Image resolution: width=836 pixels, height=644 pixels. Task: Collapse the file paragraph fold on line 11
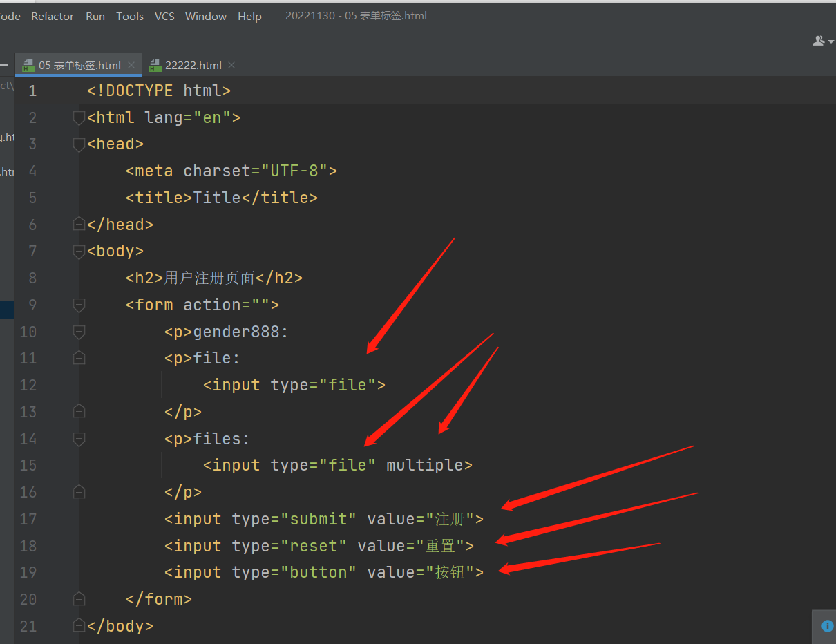79,358
